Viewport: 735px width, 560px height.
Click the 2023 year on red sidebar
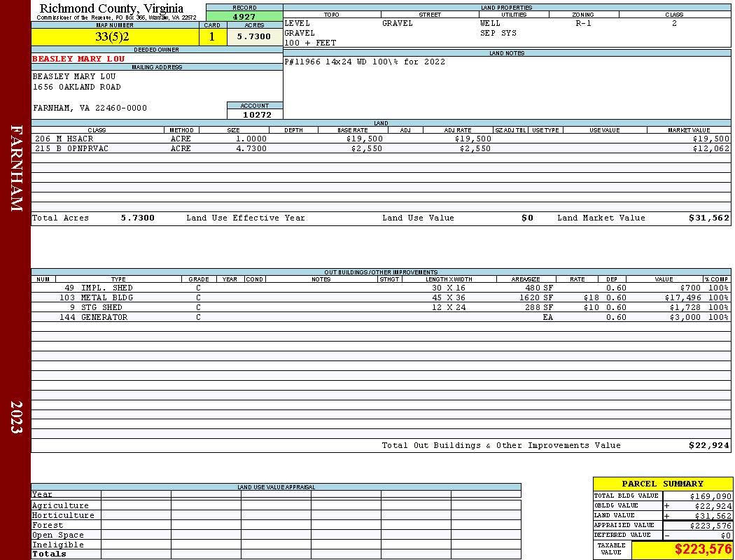pos(16,416)
